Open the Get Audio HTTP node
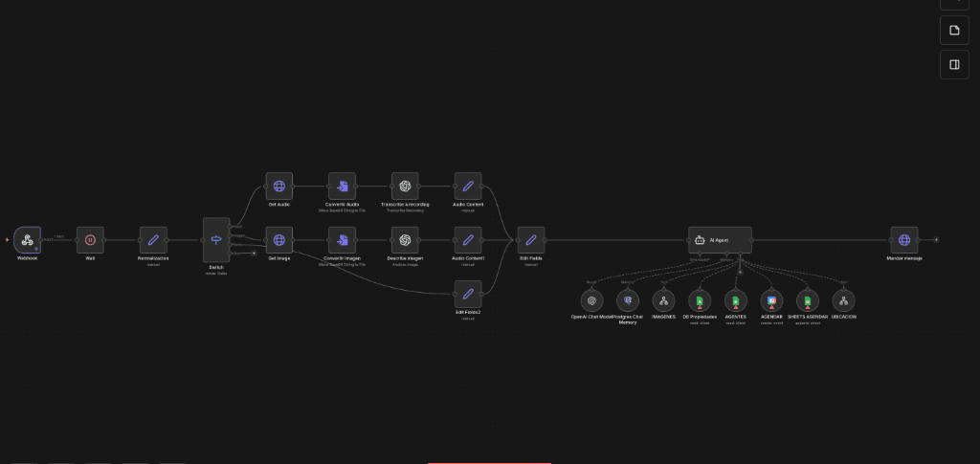Viewport: 980px width, 464px height. [278, 187]
